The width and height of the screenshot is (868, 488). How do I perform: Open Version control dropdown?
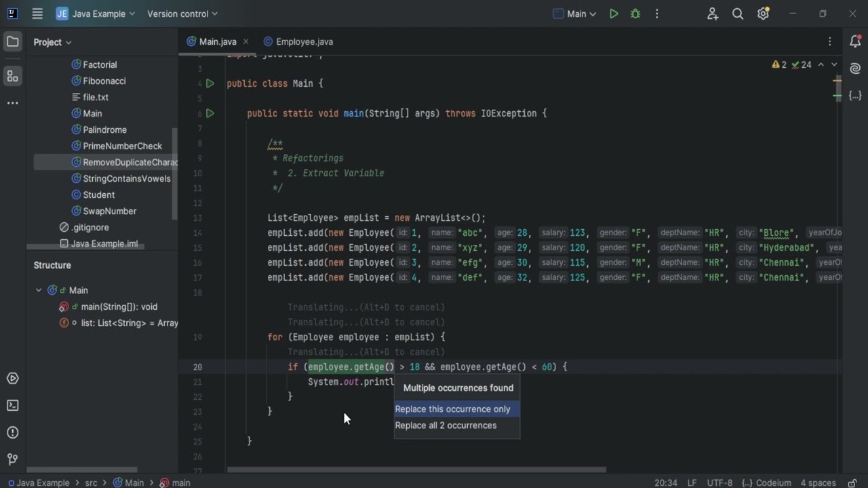tap(182, 14)
